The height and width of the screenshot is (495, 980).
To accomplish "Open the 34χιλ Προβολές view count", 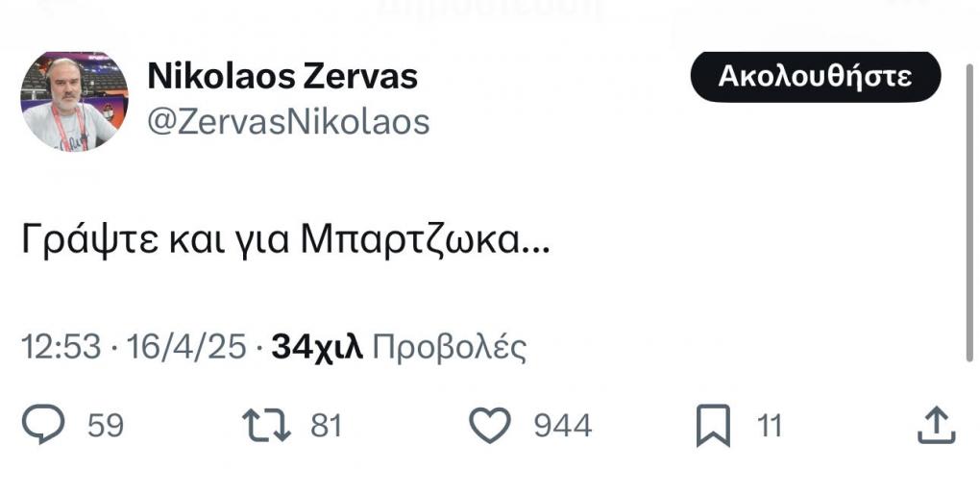I will click(399, 348).
